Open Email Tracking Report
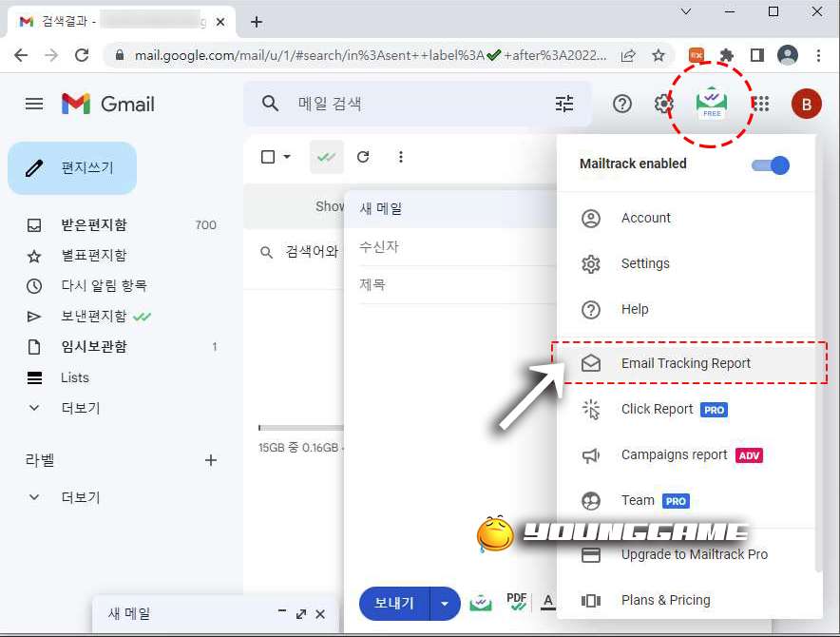840x637 pixels. pos(686,363)
